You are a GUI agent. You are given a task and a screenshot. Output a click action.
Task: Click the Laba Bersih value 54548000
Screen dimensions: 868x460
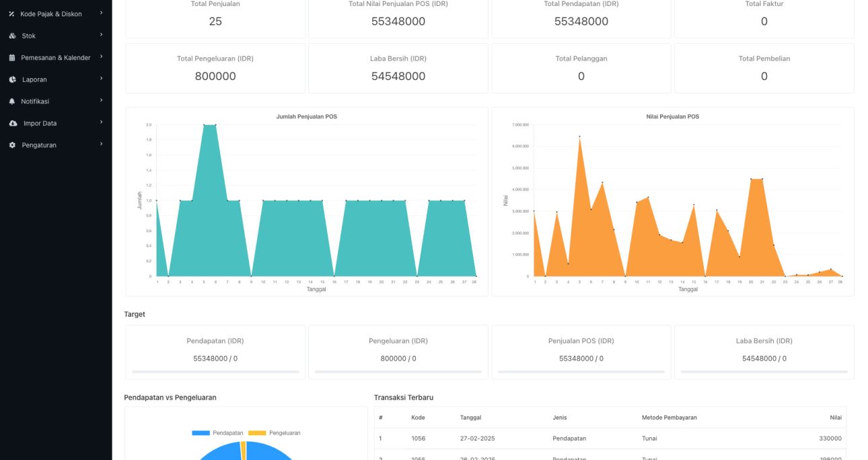pyautogui.click(x=398, y=77)
